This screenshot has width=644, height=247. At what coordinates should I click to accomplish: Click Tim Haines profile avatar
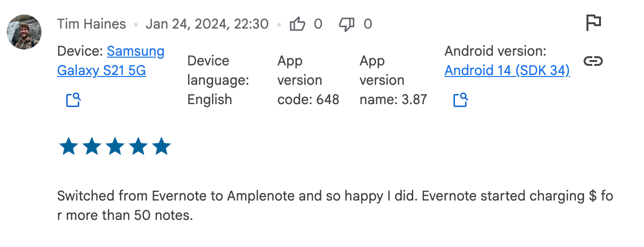click(24, 32)
